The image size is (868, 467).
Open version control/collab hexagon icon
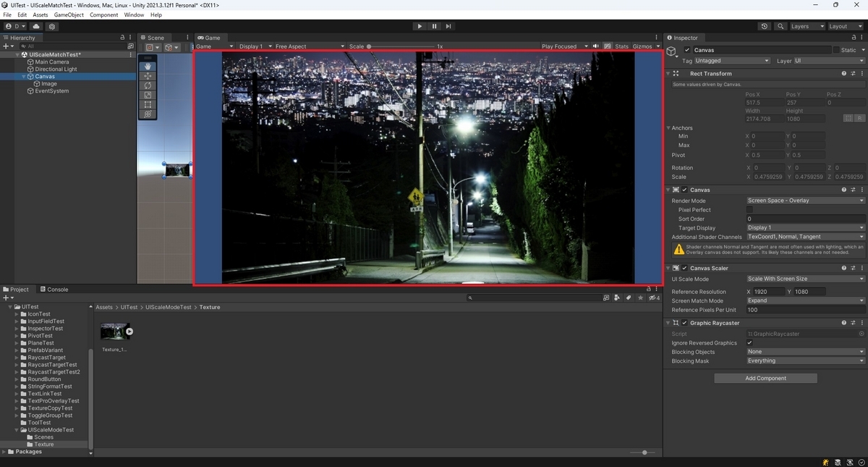coord(52,26)
